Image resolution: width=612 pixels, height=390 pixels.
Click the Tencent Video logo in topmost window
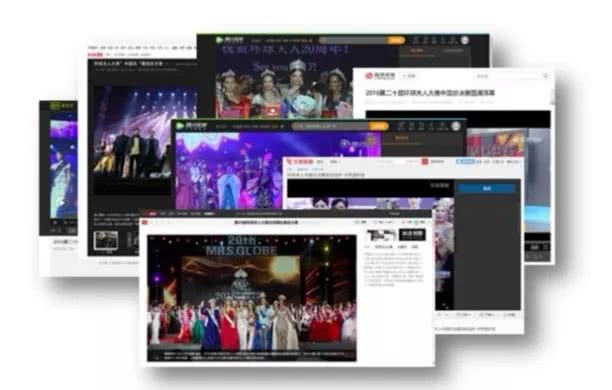tap(230, 40)
